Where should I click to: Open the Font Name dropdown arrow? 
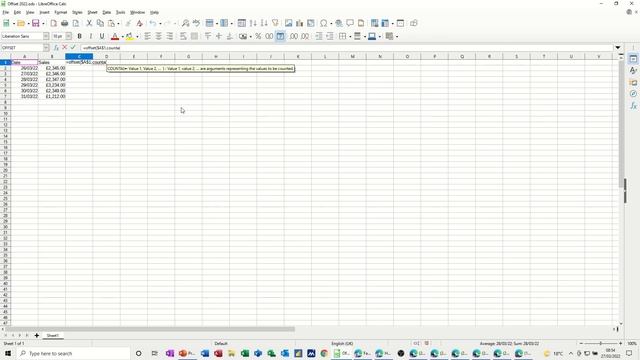(x=46, y=36)
